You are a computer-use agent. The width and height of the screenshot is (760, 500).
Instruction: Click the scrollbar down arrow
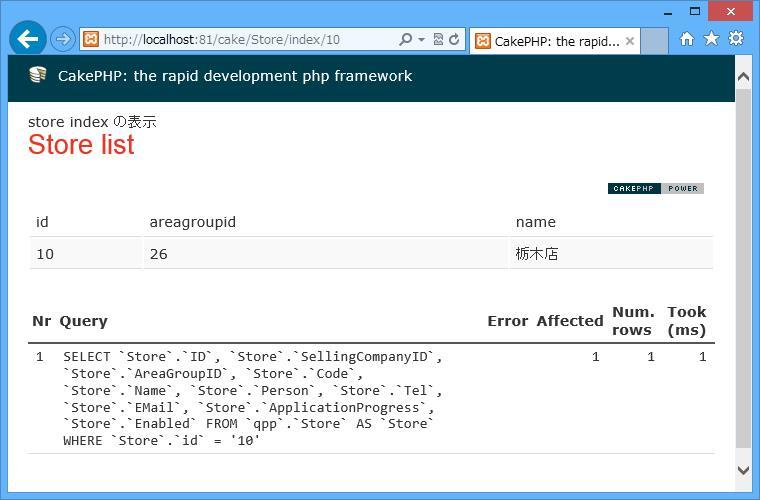743,470
